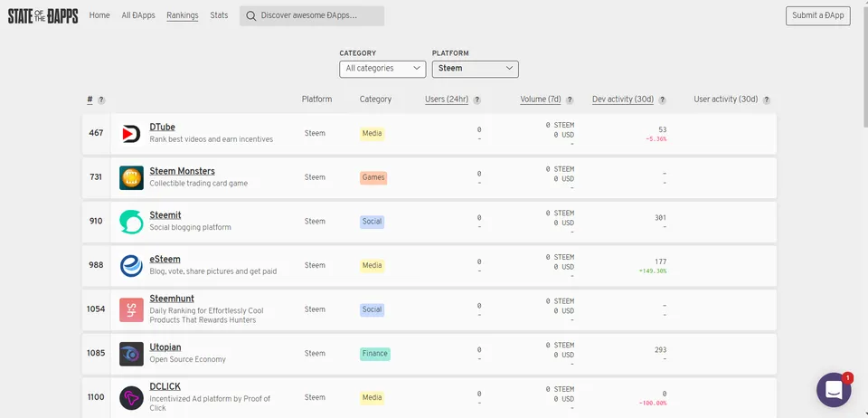Open the DCLICK link
Image resolution: width=868 pixels, height=418 pixels.
[x=165, y=386]
